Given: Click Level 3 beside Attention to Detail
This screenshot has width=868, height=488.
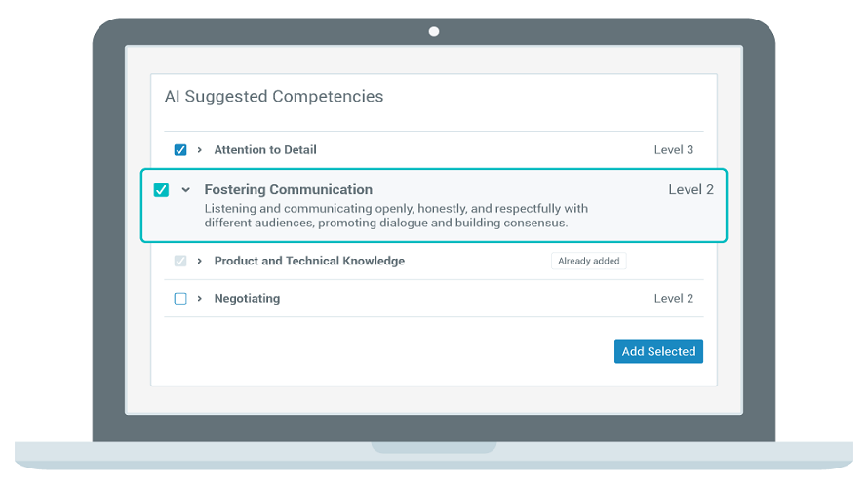Looking at the screenshot, I should tap(674, 150).
